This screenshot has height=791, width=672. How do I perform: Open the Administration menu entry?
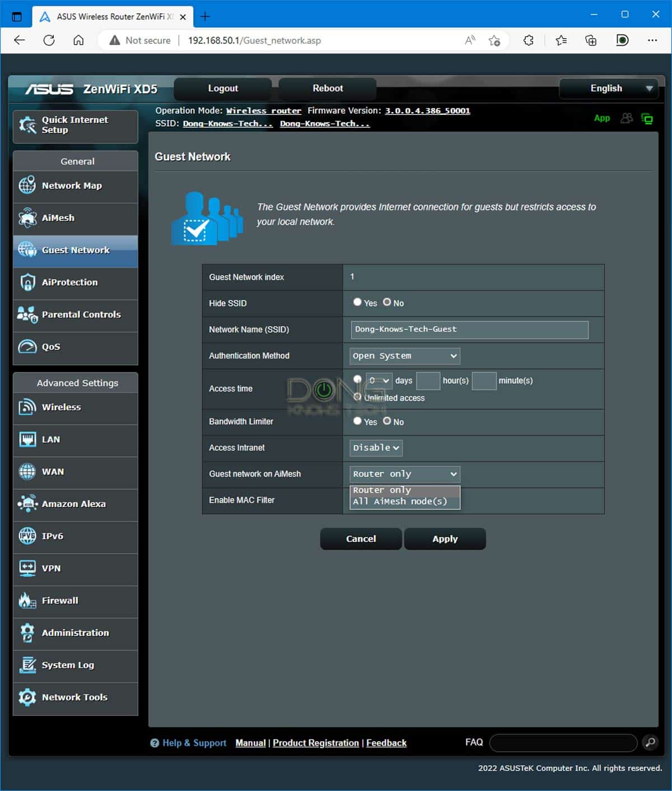76,632
